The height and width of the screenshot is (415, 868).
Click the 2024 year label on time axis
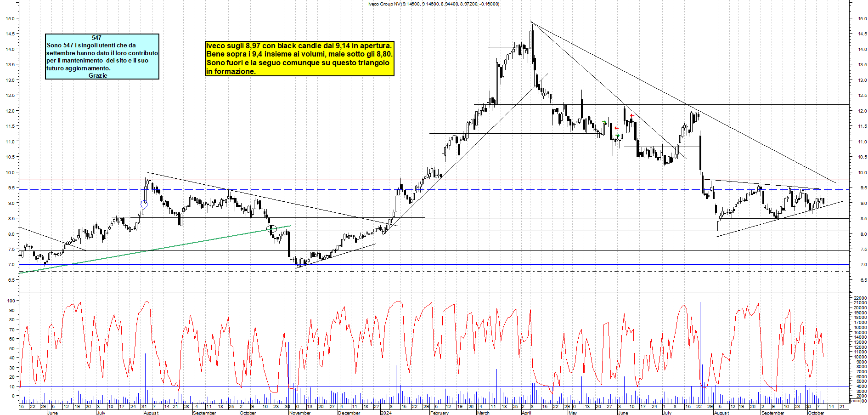click(386, 413)
